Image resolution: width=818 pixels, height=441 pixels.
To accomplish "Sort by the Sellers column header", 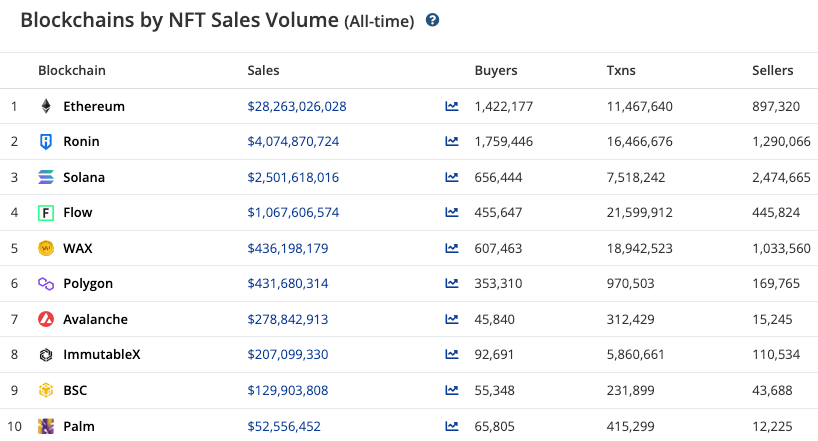I will point(772,71).
